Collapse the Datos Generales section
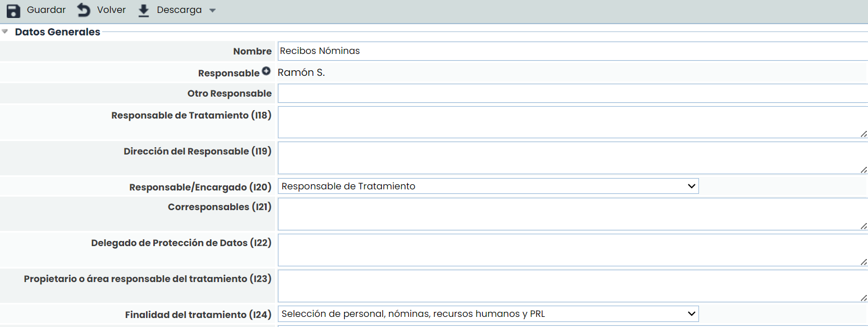The width and height of the screenshot is (868, 327). click(x=5, y=32)
